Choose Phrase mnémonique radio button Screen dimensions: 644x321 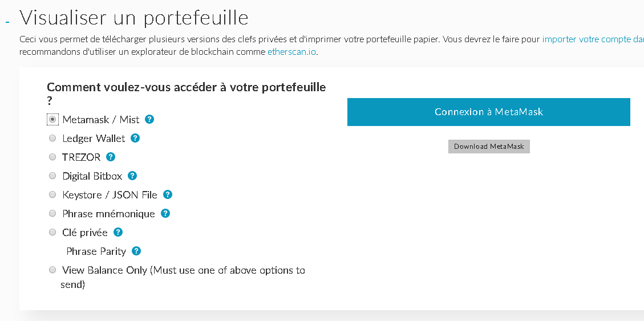[52, 213]
